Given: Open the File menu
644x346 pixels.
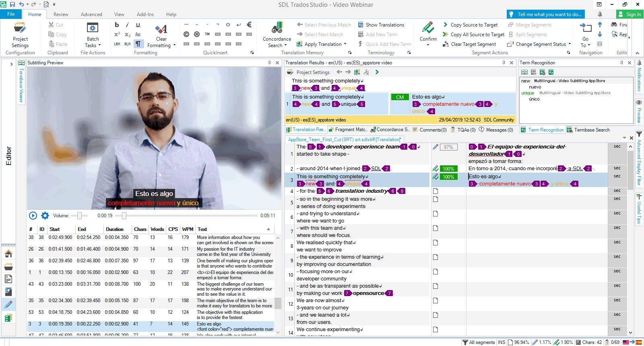Looking at the screenshot, I should [11, 14].
